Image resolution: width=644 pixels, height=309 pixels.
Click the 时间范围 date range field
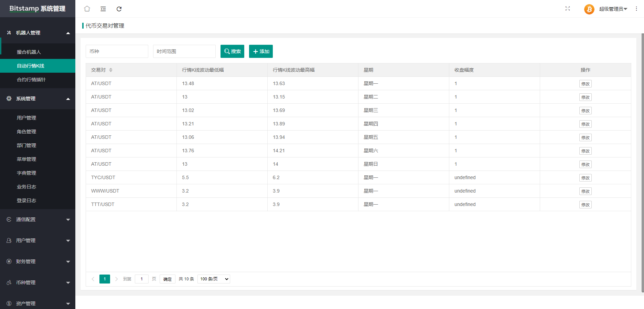tap(184, 51)
